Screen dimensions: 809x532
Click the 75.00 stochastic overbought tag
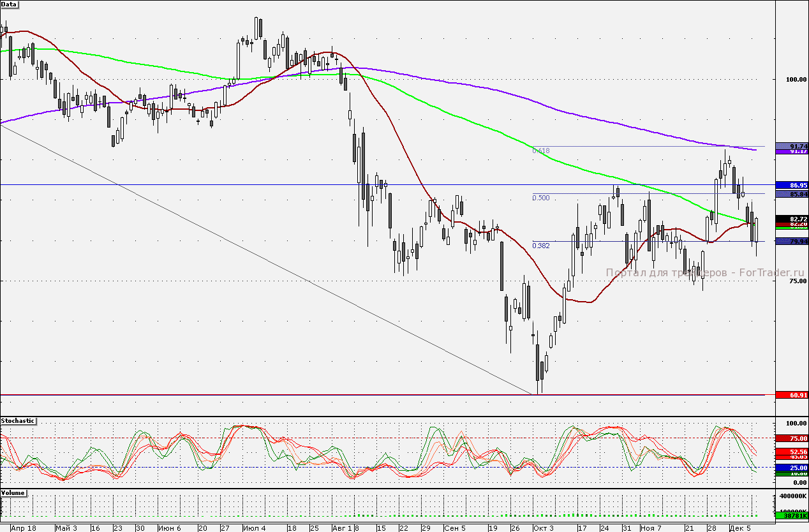click(x=791, y=439)
